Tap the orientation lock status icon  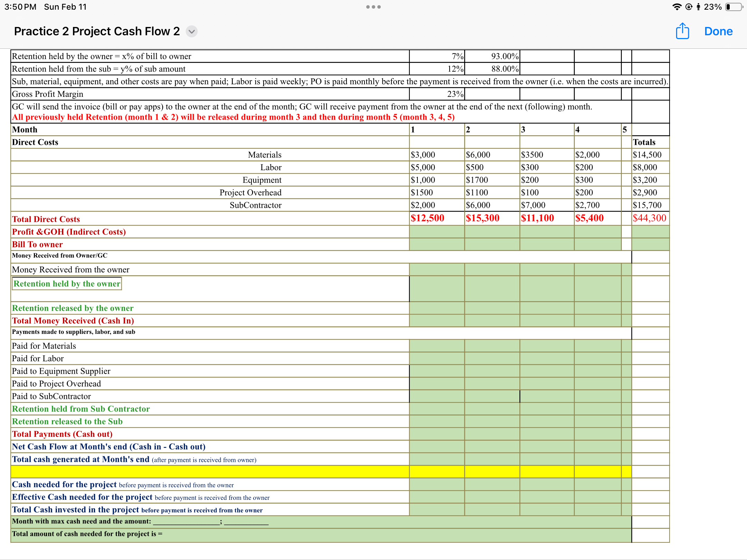[x=689, y=7]
